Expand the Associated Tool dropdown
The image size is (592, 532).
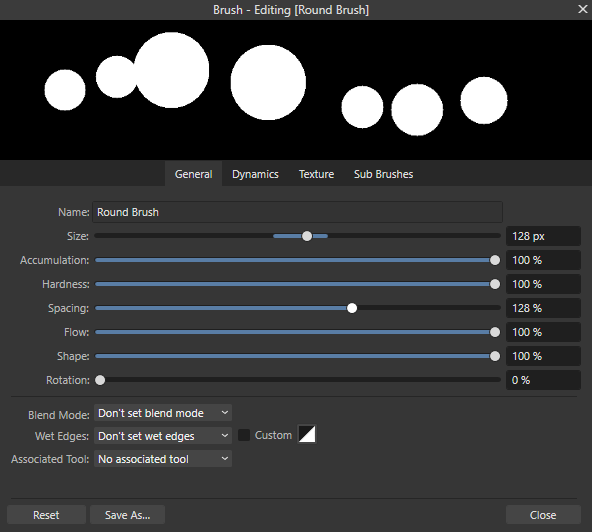tap(163, 459)
